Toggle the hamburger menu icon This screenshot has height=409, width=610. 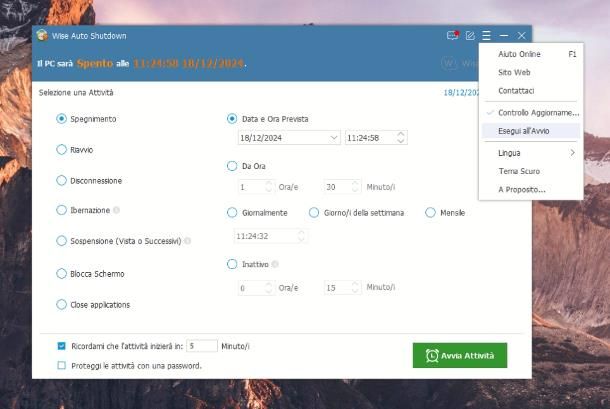[486, 35]
